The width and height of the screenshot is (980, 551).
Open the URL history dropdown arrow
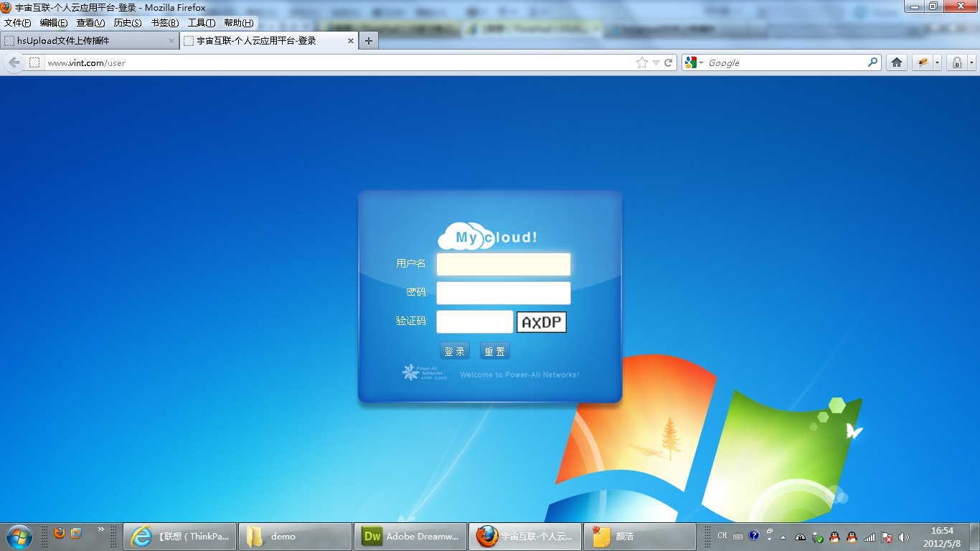point(656,62)
